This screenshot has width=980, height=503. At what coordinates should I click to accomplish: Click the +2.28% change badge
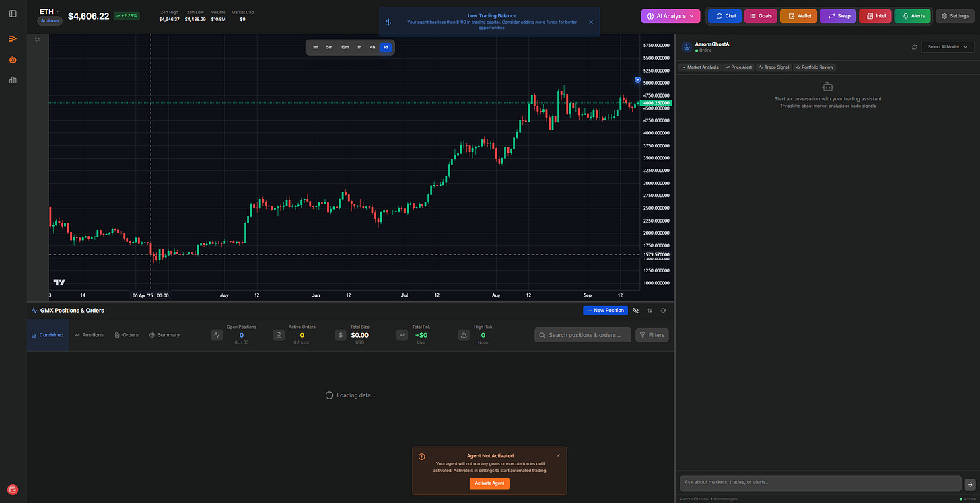127,16
